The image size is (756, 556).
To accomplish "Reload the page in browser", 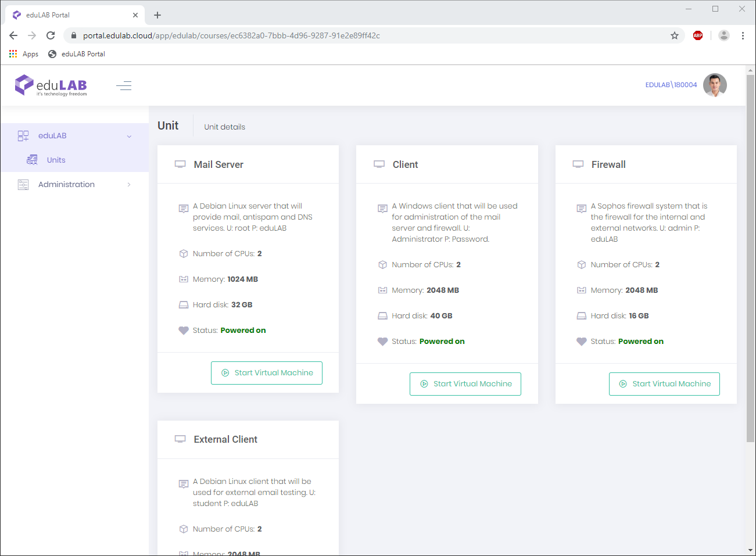I will [51, 35].
